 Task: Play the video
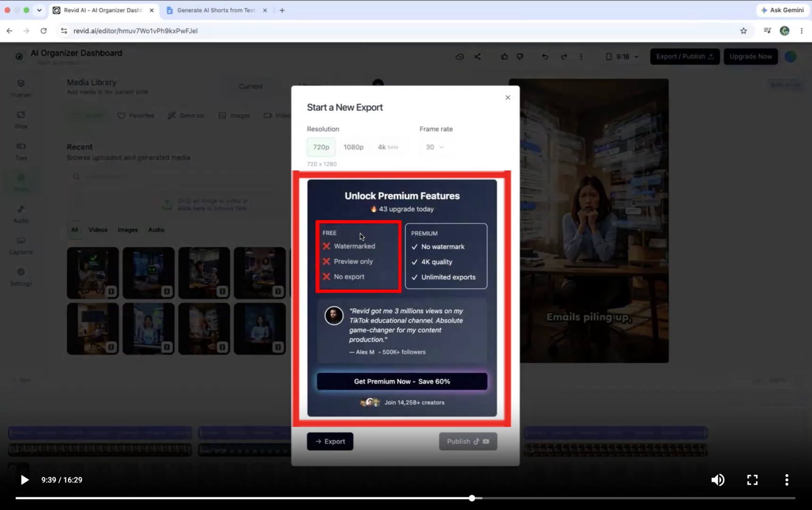[x=24, y=480]
